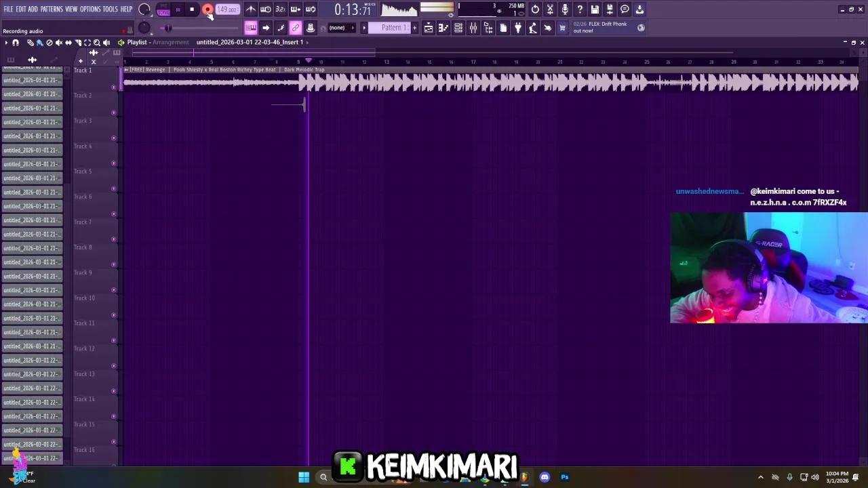The height and width of the screenshot is (488, 868).
Task: Toggle Typing keyboard to piano
Action: click(x=251, y=28)
